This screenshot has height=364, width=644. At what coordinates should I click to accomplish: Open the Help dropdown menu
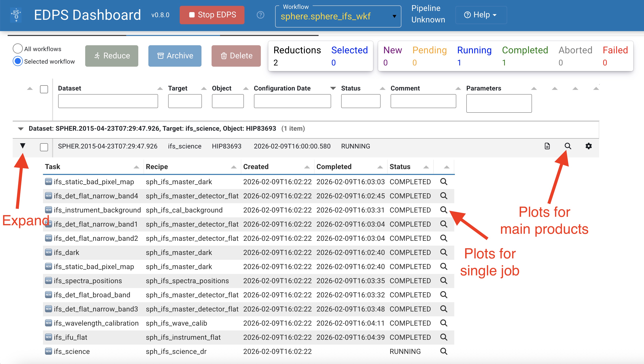coord(481,15)
